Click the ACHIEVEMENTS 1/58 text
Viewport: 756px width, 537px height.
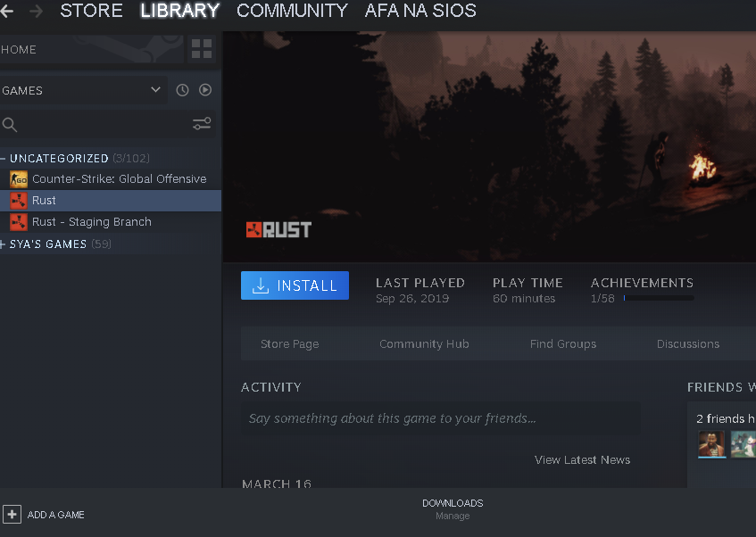point(643,290)
